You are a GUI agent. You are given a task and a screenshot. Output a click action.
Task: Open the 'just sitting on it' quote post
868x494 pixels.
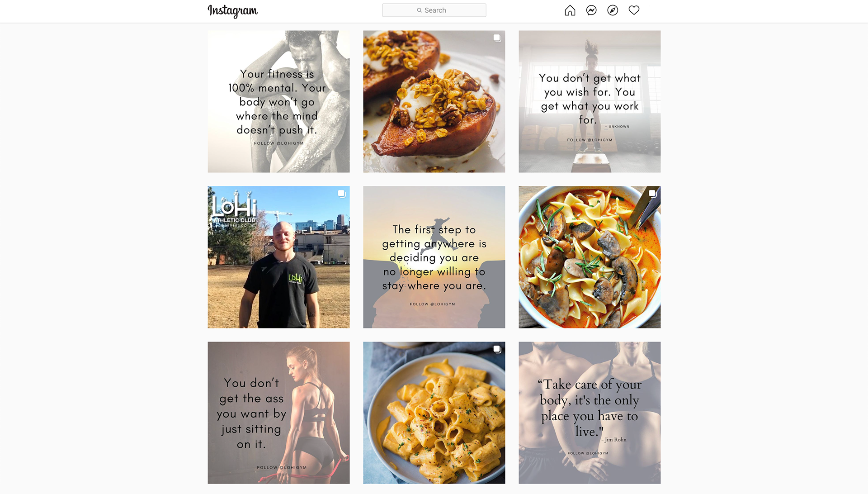[x=278, y=413]
